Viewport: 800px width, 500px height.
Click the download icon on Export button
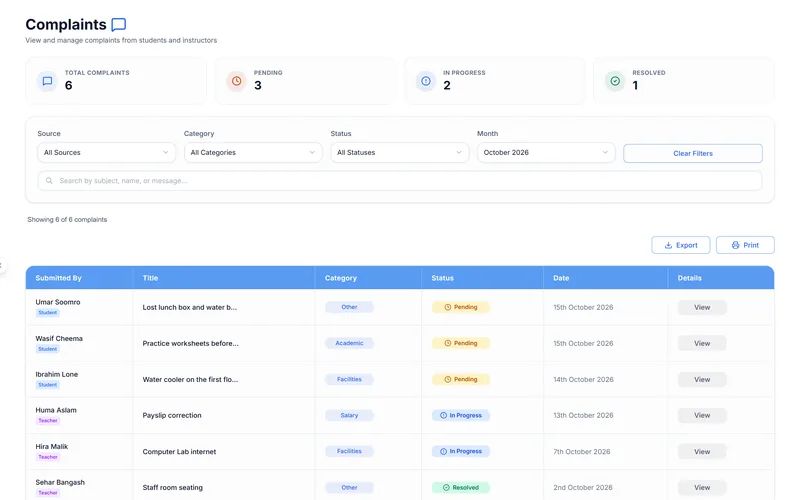(668, 245)
